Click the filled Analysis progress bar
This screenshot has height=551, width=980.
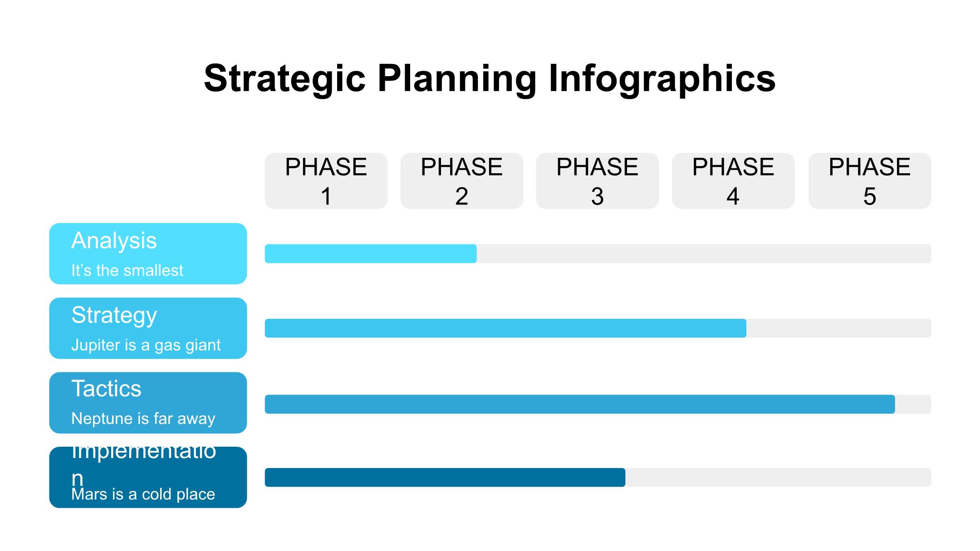coord(370,254)
